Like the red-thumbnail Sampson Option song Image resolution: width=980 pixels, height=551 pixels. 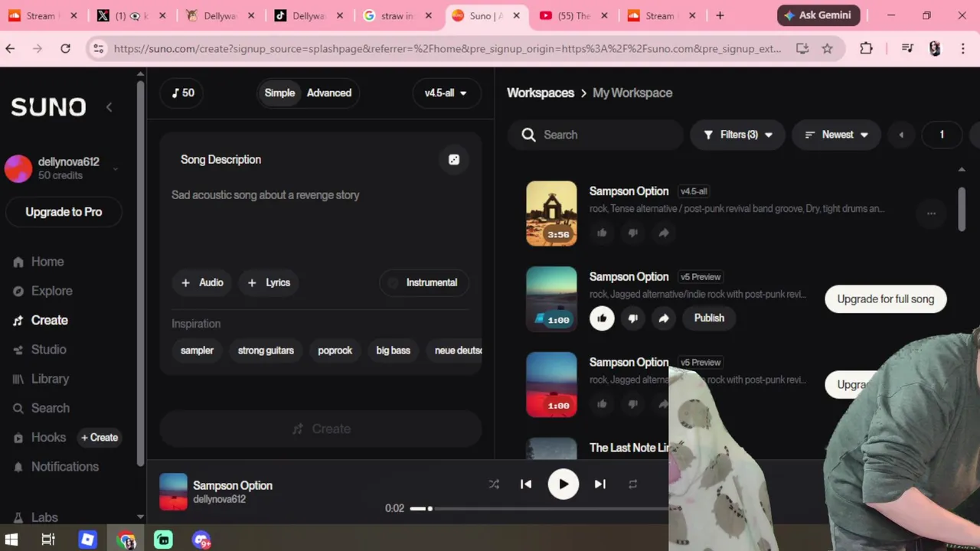tap(602, 403)
